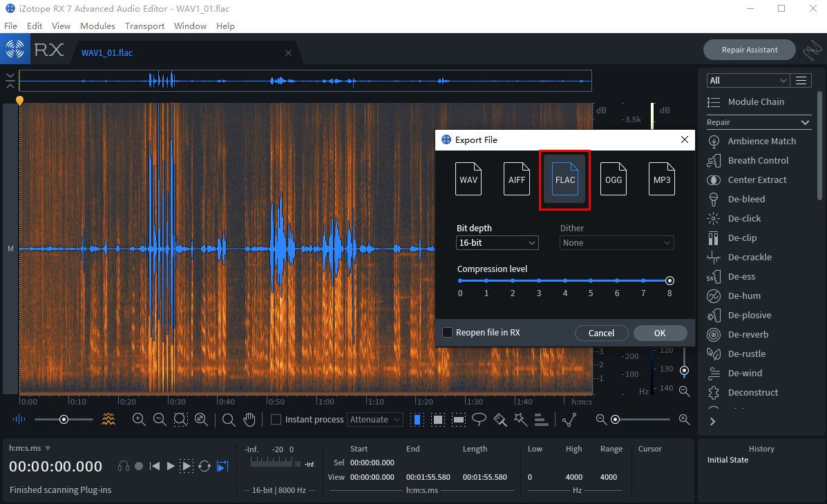This screenshot has height=504, width=827.
Task: Toggle the Instant process checkbox
Action: click(274, 419)
